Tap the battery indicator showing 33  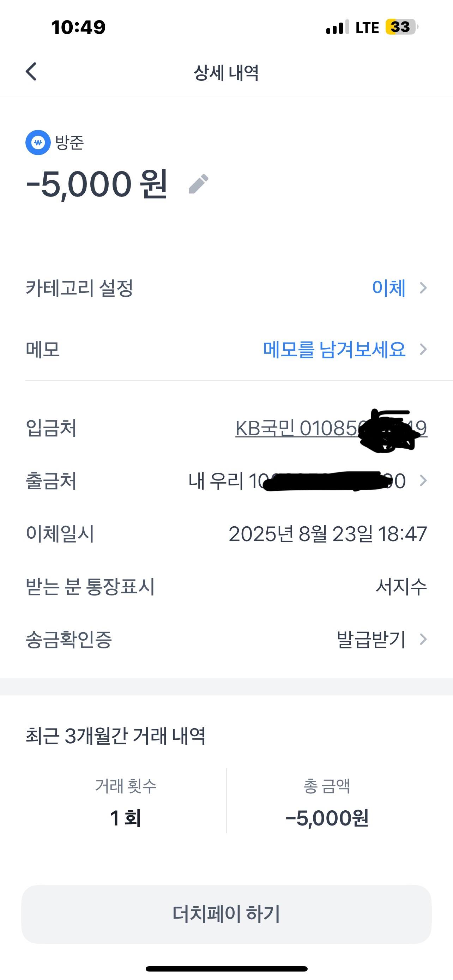[401, 27]
